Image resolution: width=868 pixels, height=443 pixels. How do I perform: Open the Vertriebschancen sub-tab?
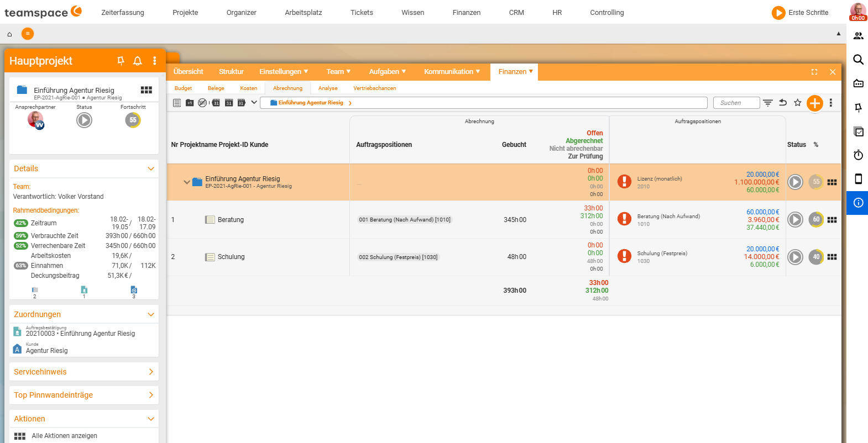pyautogui.click(x=375, y=88)
